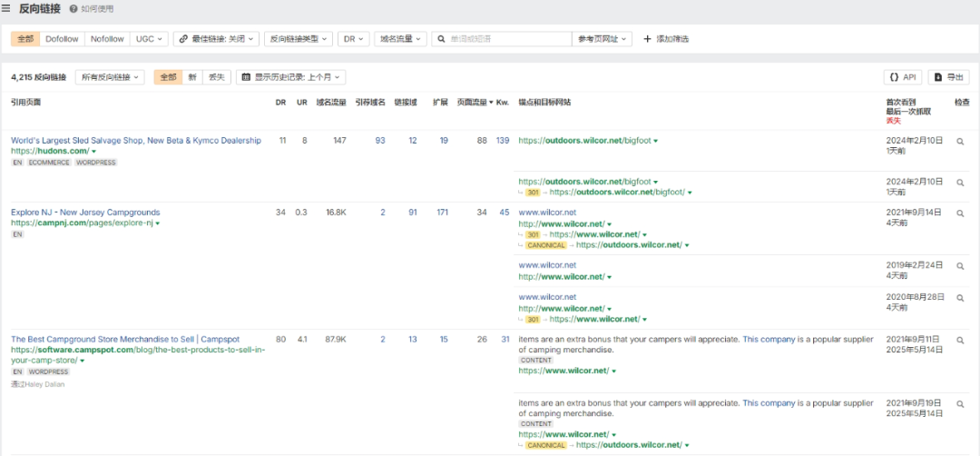Click first 'This company' anchor text

[769, 340]
